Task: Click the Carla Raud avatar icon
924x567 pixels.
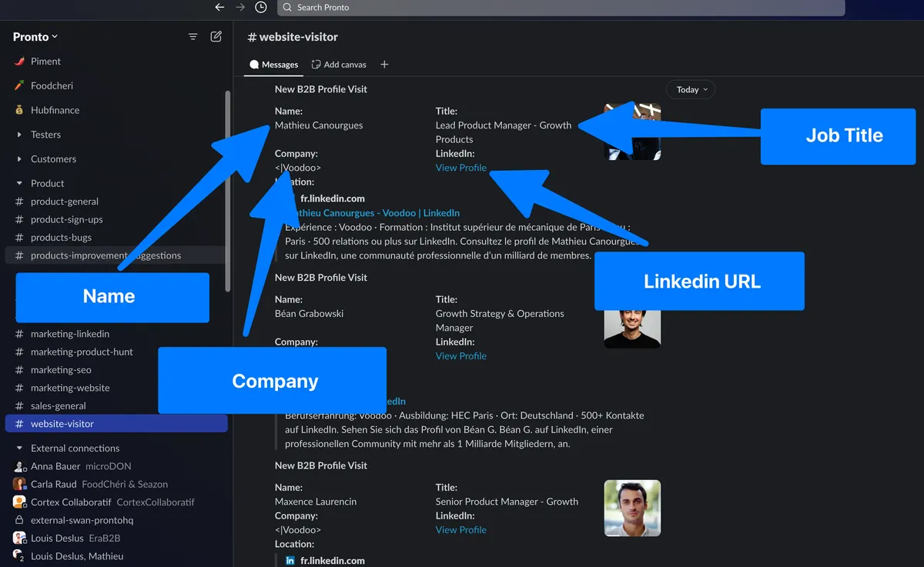Action: pos(19,484)
